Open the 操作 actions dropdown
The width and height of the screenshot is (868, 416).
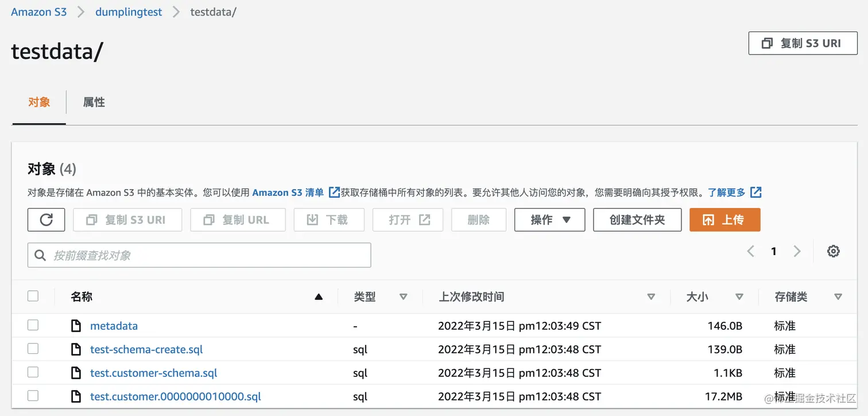pyautogui.click(x=550, y=219)
